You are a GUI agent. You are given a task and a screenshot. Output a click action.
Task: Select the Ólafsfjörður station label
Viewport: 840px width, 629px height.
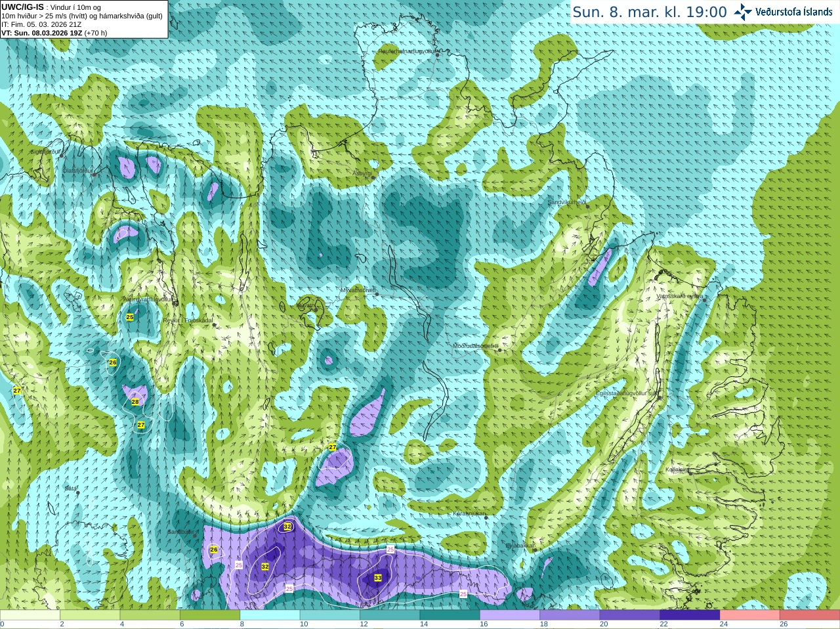77,171
